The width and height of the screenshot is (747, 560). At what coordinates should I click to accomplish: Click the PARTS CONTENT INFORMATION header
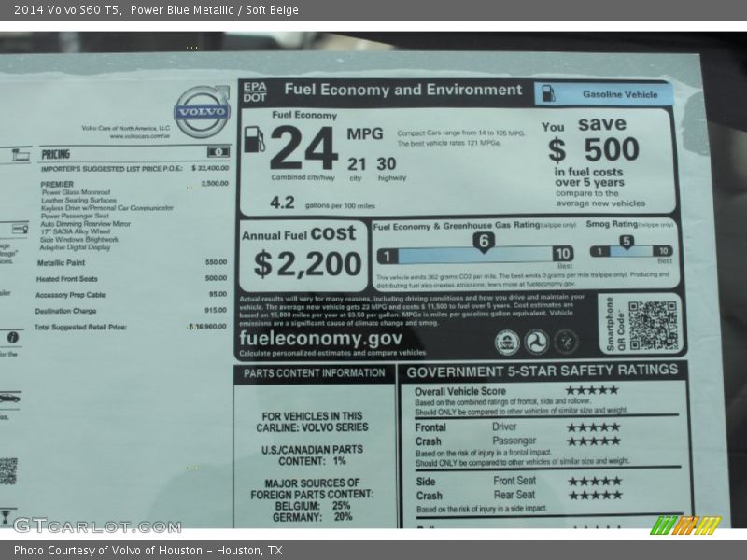pyautogui.click(x=315, y=373)
